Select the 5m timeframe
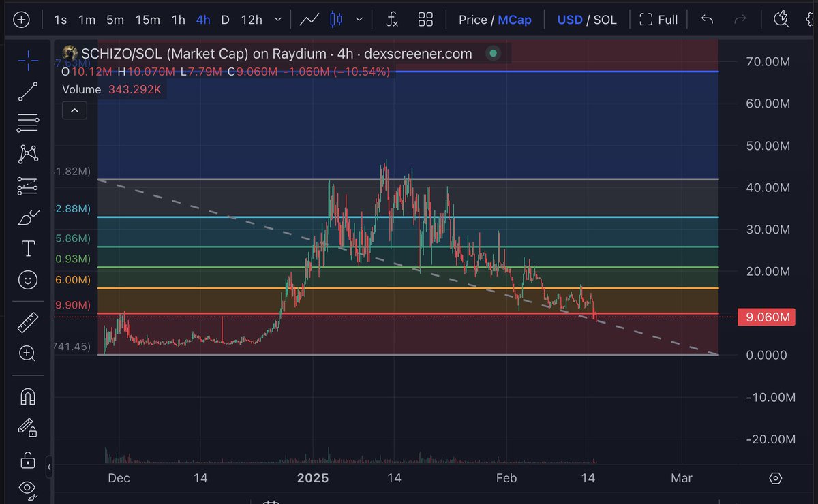818x504 pixels. click(115, 20)
